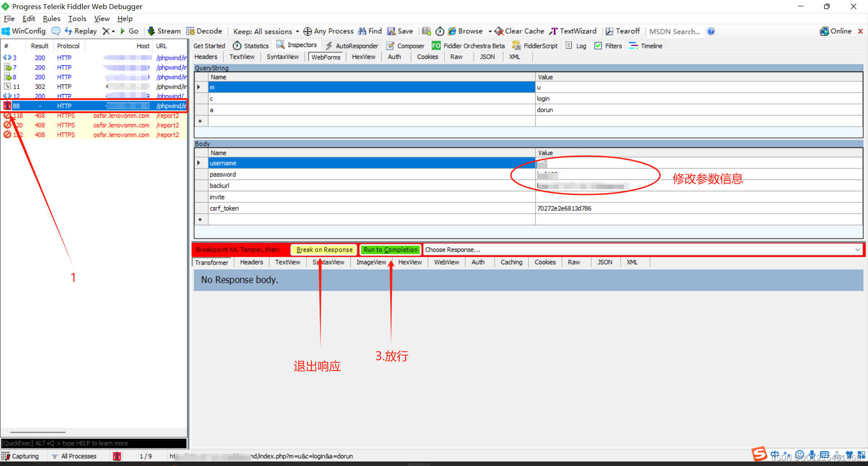Close the toolbar with the red X
The image size is (868, 466).
point(860,31)
